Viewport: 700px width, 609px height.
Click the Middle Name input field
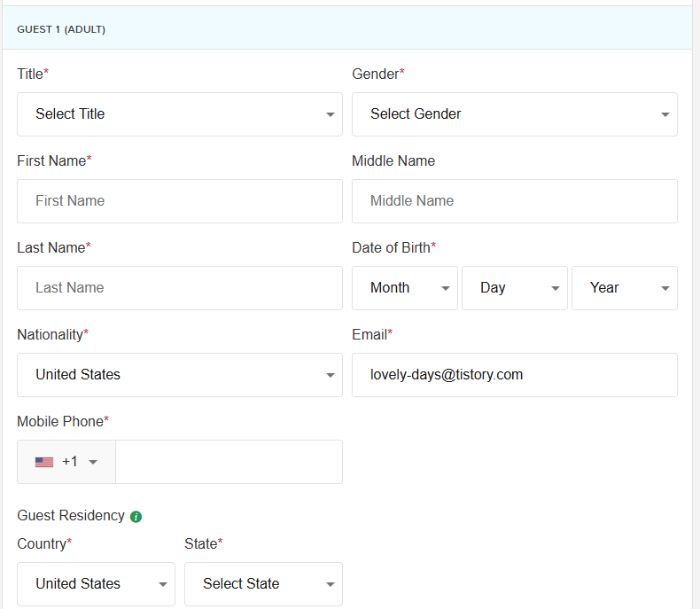click(514, 201)
